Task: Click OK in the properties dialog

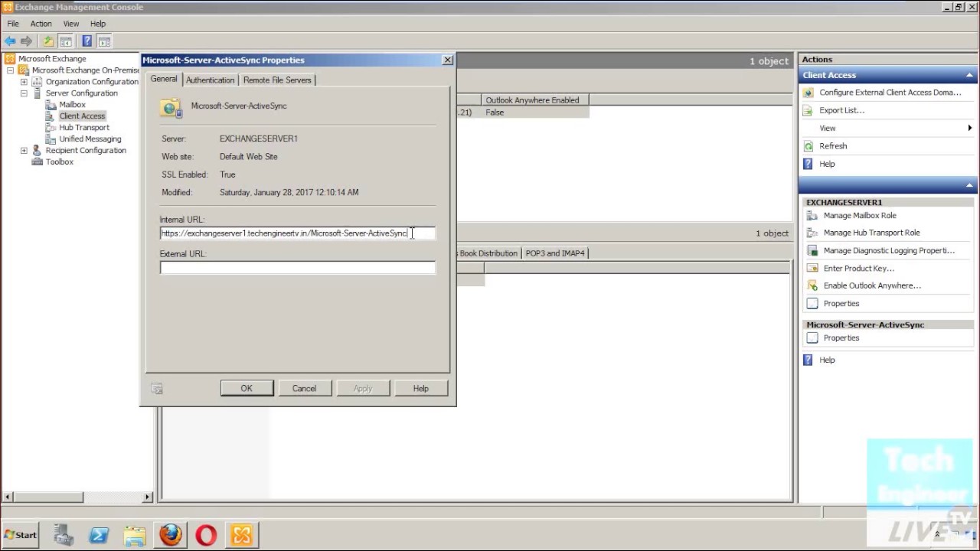Action: click(x=247, y=388)
